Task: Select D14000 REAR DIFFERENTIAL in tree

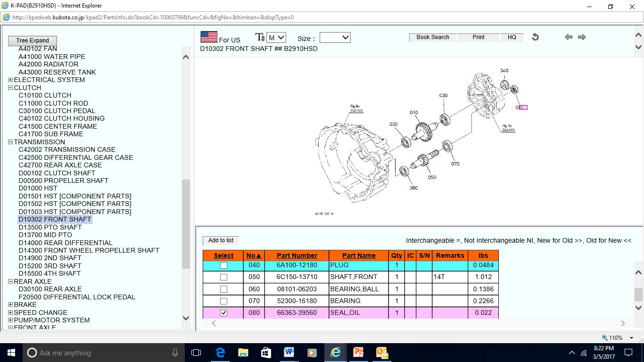Action: pyautogui.click(x=66, y=243)
